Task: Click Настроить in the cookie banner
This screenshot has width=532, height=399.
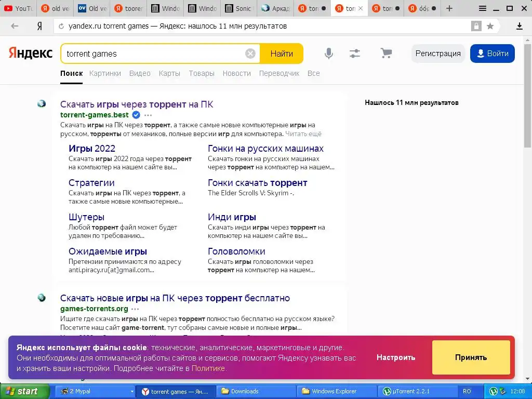Action: click(x=395, y=357)
